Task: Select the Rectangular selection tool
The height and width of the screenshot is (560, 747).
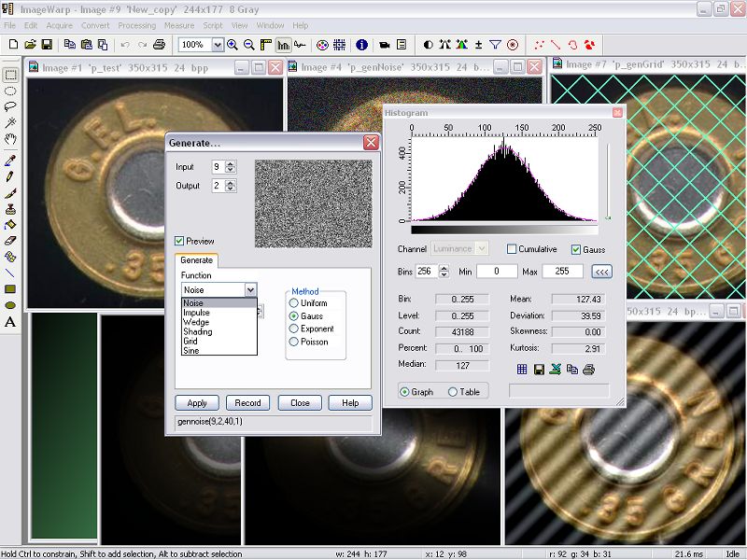Action: coord(10,75)
